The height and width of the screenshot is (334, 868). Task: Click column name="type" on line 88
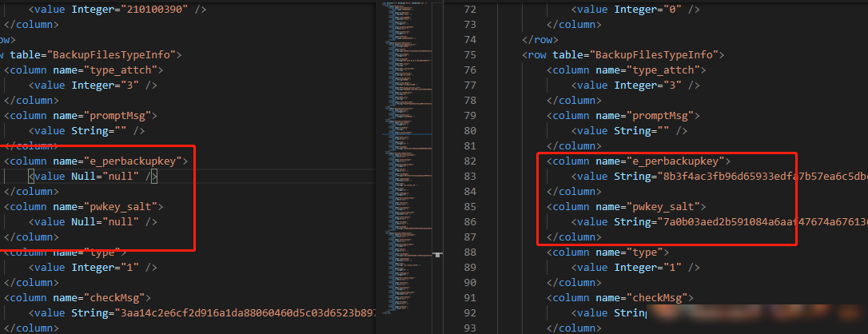pyautogui.click(x=607, y=252)
